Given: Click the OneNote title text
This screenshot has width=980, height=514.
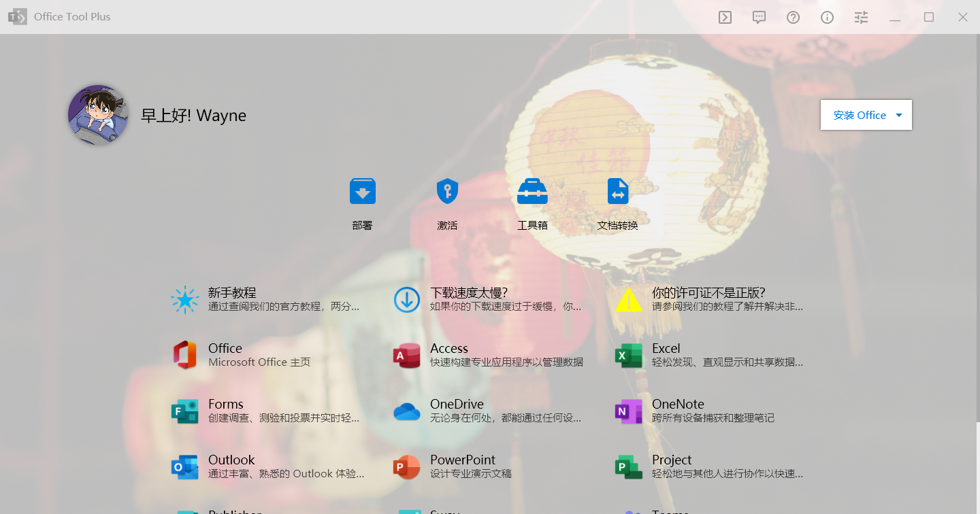Looking at the screenshot, I should [678, 404].
